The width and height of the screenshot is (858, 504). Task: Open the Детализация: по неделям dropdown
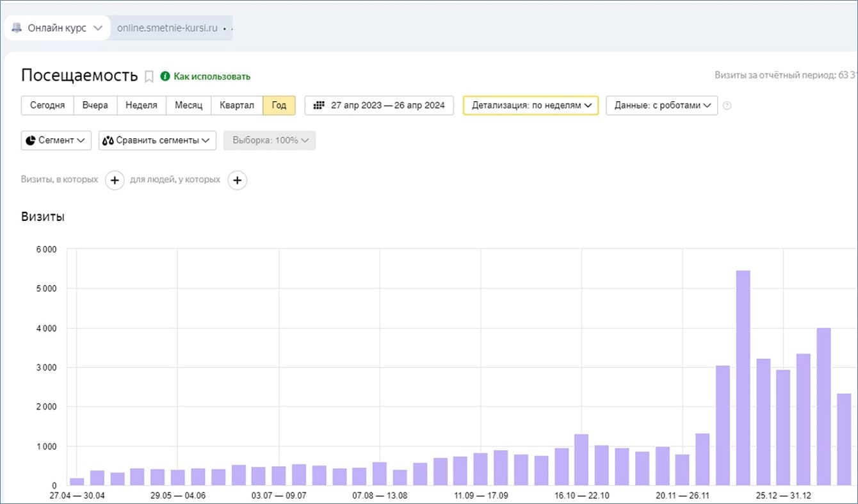(x=531, y=105)
